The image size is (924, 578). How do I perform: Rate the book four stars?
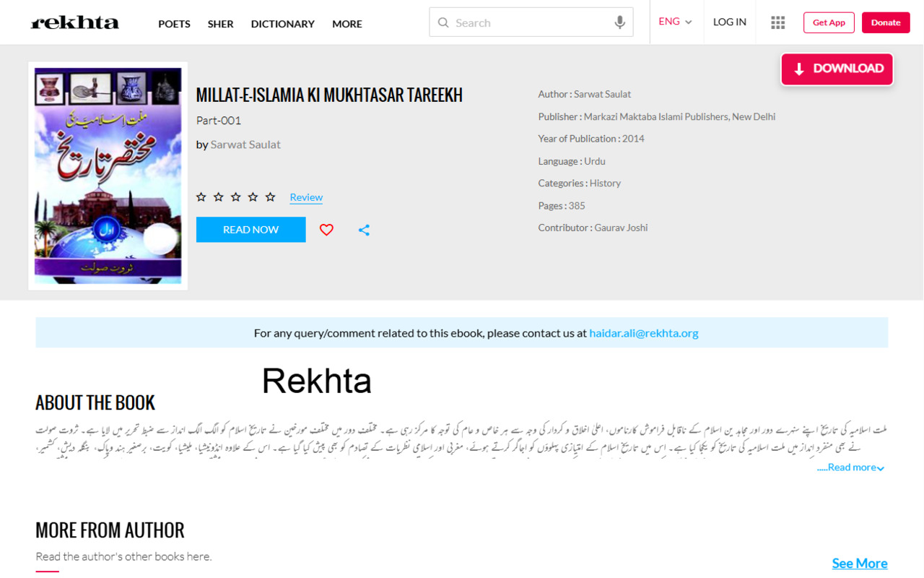pos(253,197)
